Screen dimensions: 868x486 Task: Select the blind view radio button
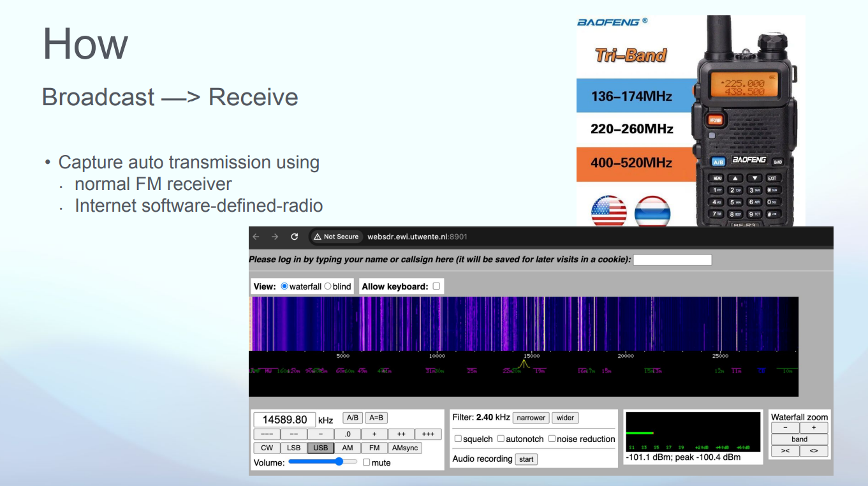328,286
